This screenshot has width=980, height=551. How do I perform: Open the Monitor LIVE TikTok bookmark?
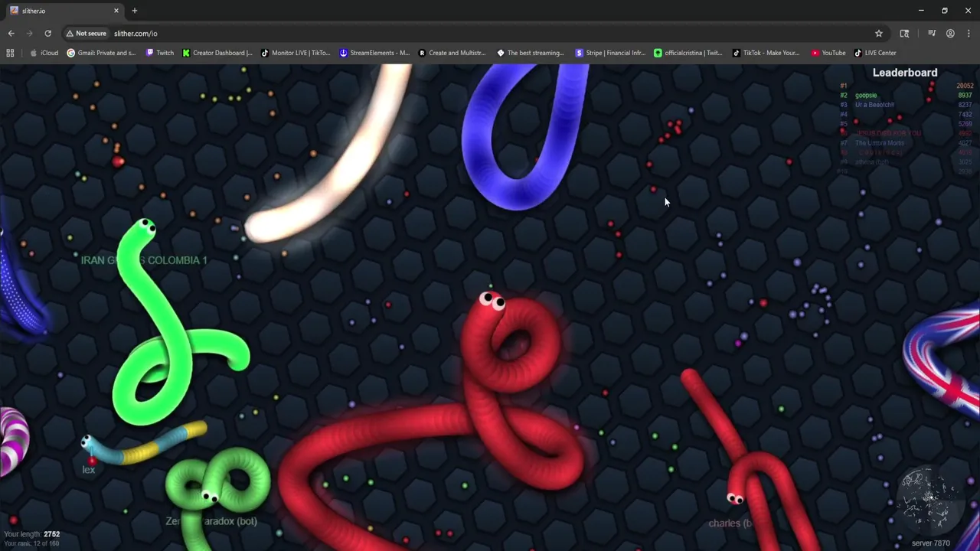(x=296, y=53)
